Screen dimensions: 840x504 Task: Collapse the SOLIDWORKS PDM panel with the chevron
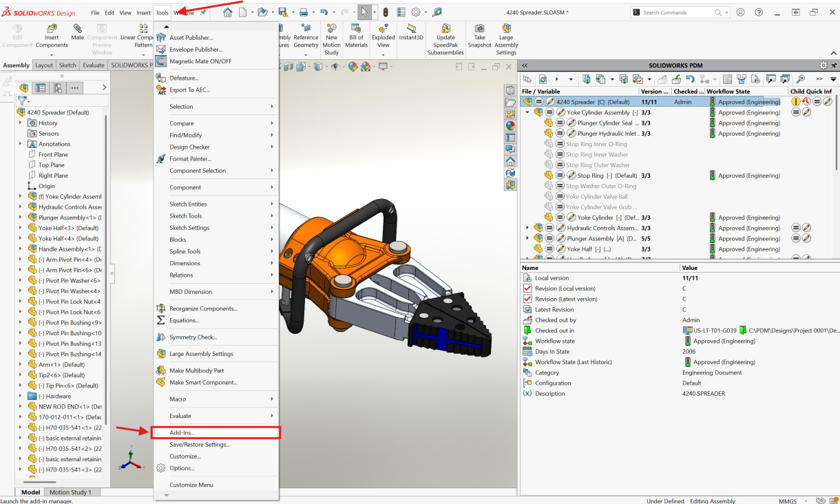point(523,65)
